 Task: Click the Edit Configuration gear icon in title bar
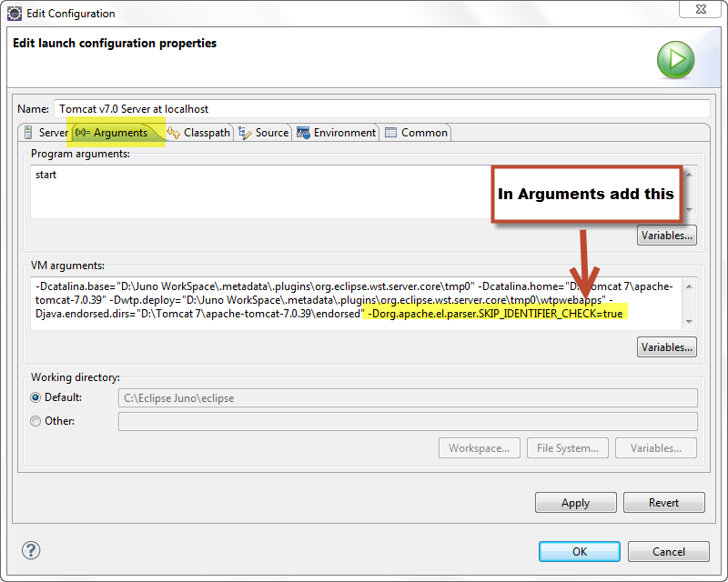(x=15, y=14)
